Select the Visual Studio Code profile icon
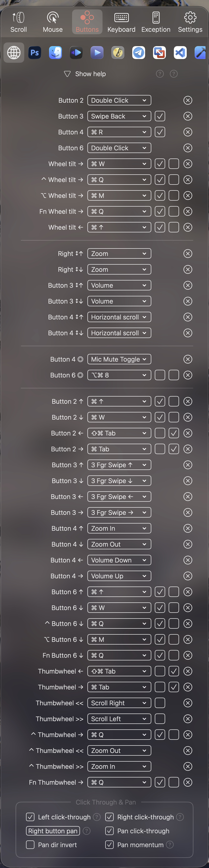 pos(180,53)
